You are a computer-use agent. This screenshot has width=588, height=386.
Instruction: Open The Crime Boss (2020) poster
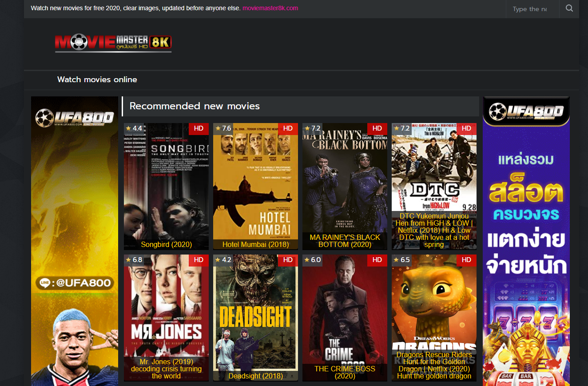click(x=345, y=311)
